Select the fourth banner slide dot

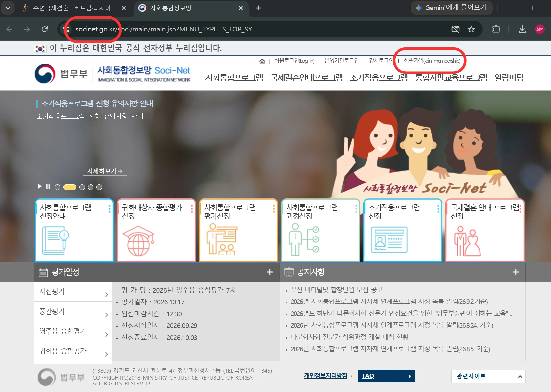(x=91, y=187)
